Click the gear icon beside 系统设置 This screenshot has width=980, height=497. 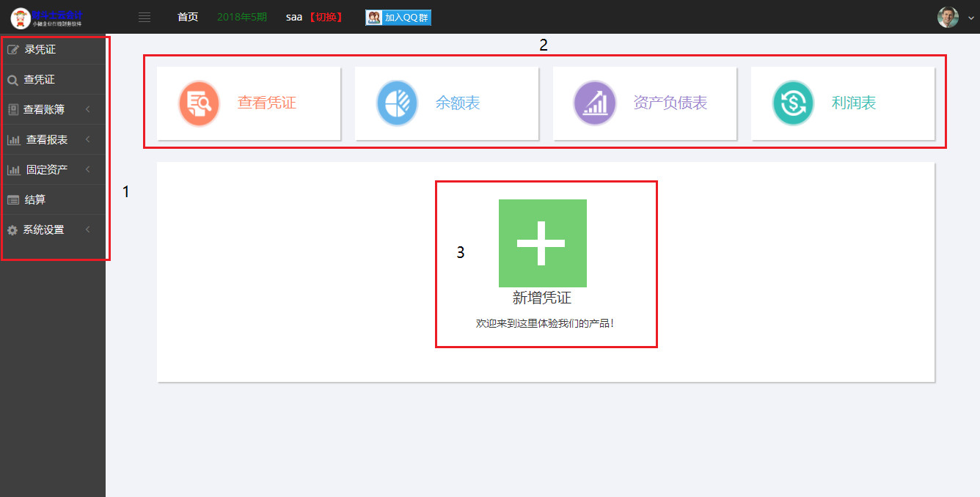(12, 230)
